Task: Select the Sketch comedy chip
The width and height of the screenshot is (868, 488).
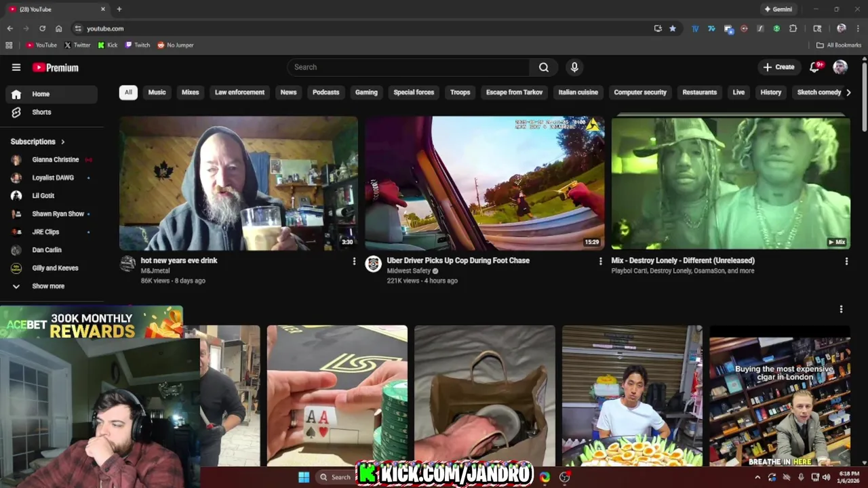Action: point(819,92)
